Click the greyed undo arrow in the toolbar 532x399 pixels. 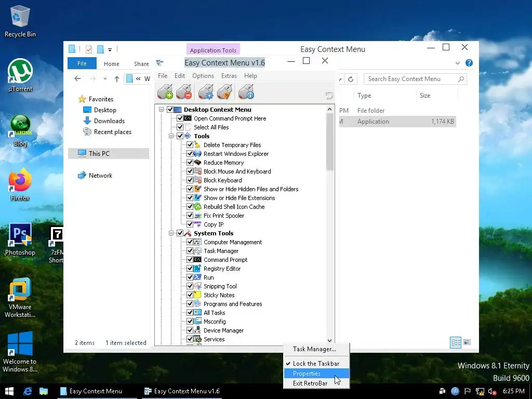pos(329,96)
